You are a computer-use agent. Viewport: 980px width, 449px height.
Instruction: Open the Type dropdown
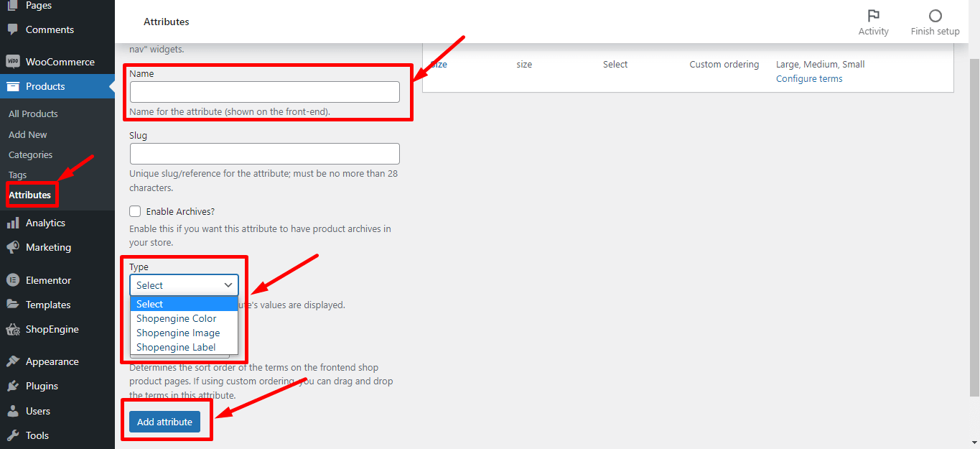tap(184, 284)
